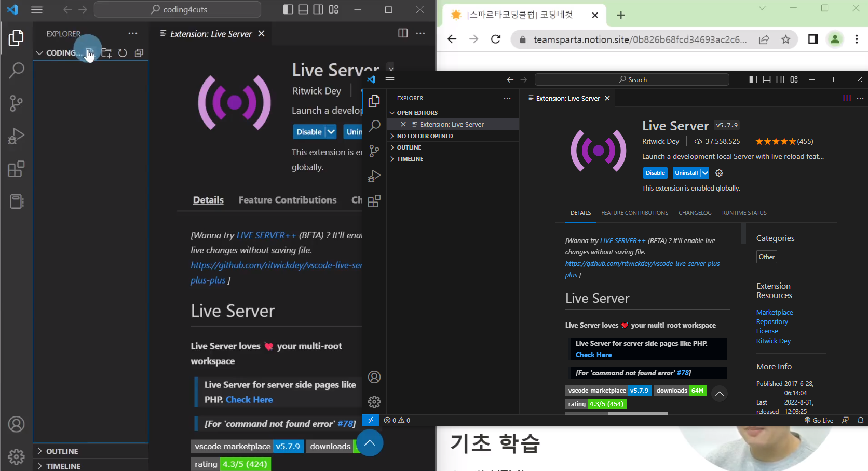Open hamburger menu in left VS Code title bar
Viewport: 868px width, 471px height.
pyautogui.click(x=37, y=9)
